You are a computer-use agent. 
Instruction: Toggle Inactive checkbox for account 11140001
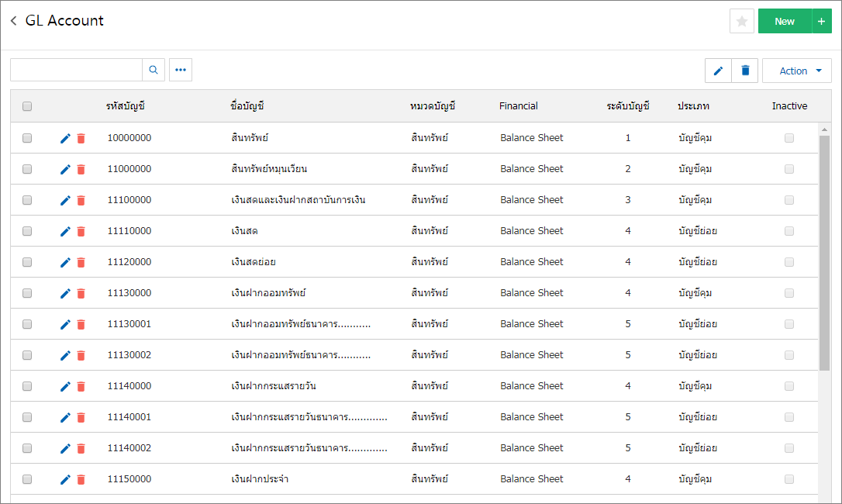coord(789,417)
